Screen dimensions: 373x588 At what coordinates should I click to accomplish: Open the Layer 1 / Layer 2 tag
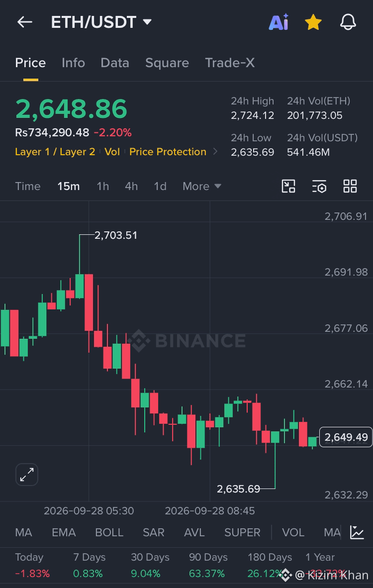[55, 152]
